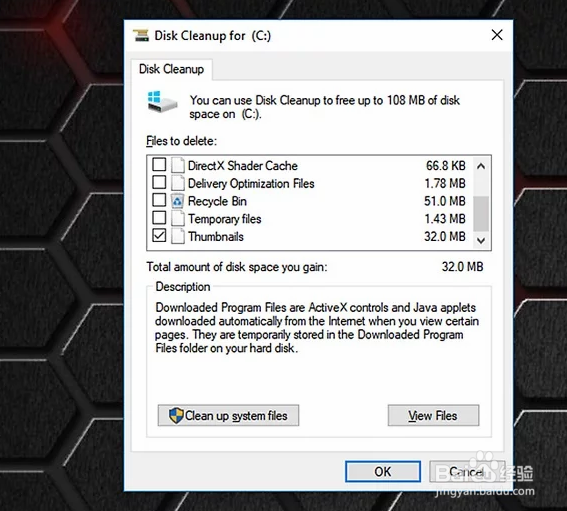The height and width of the screenshot is (511, 567).
Task: Click the Temporary files file icon
Action: click(178, 218)
